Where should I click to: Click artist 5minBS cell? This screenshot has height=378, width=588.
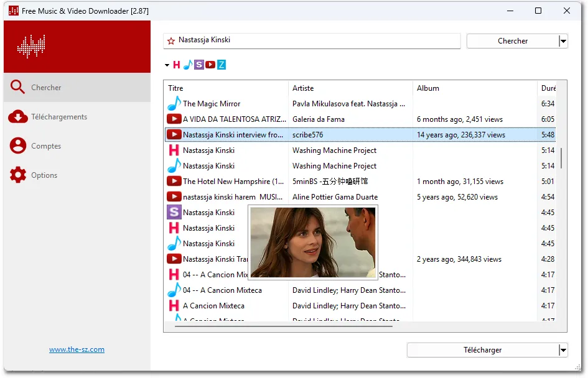pos(330,182)
